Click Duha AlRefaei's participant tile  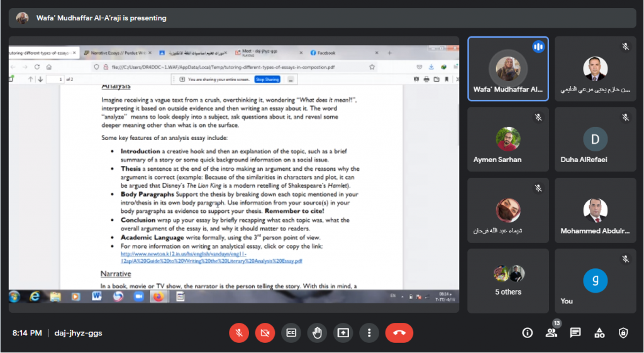click(595, 138)
